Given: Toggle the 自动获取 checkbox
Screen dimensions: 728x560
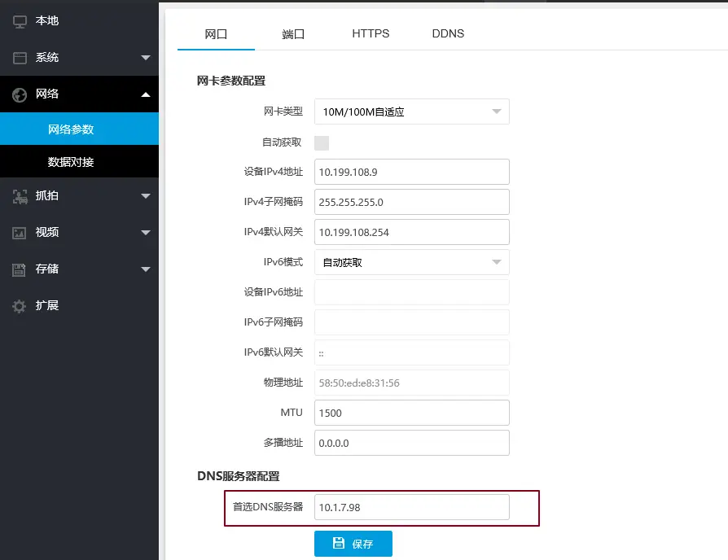Looking at the screenshot, I should (x=322, y=143).
